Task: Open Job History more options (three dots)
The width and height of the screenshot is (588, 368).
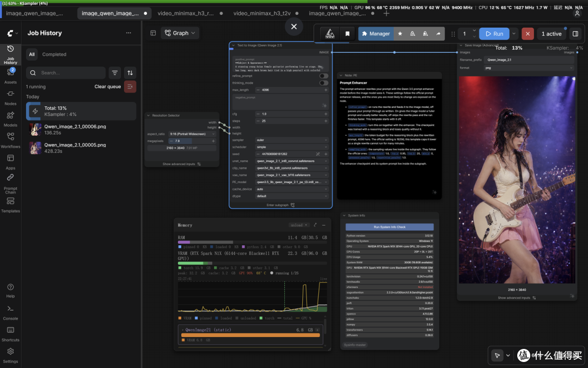Action: click(x=128, y=33)
